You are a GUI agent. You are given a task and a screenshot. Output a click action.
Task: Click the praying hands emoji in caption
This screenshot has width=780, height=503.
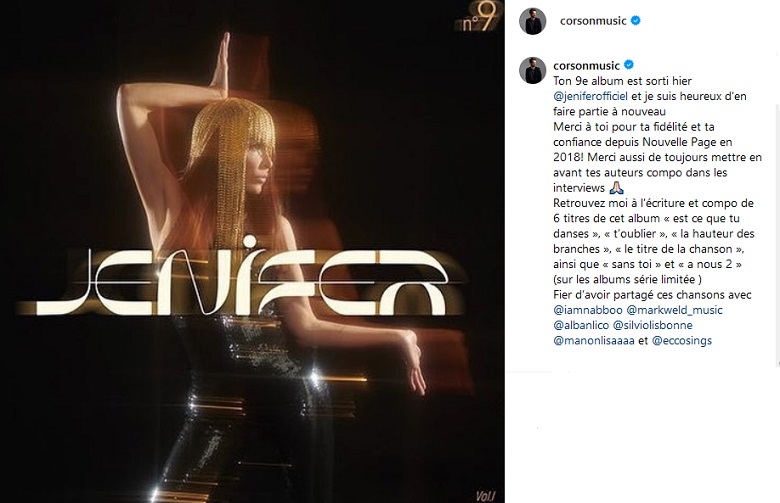pyautogui.click(x=616, y=188)
